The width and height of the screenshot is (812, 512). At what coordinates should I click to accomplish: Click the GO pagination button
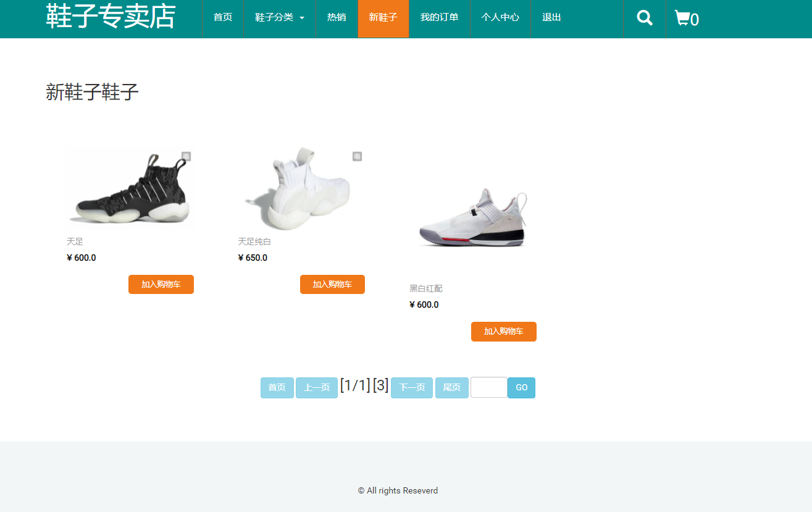[522, 388]
